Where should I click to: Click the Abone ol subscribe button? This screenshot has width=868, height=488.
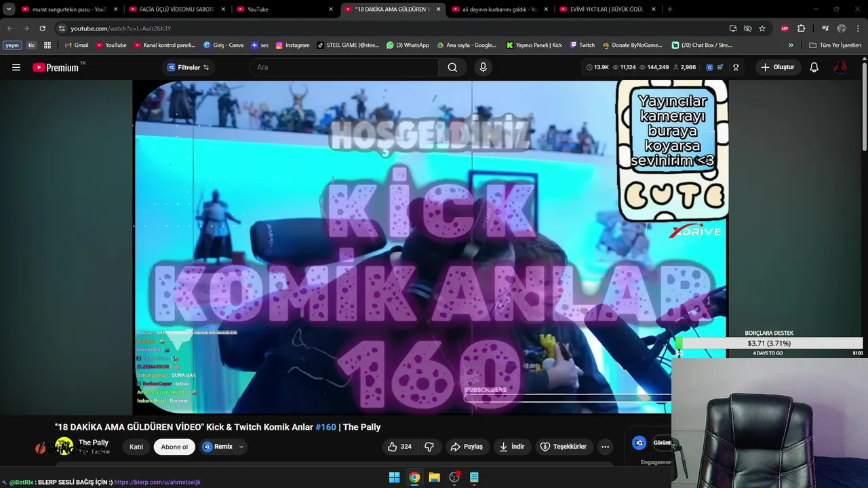[174, 447]
